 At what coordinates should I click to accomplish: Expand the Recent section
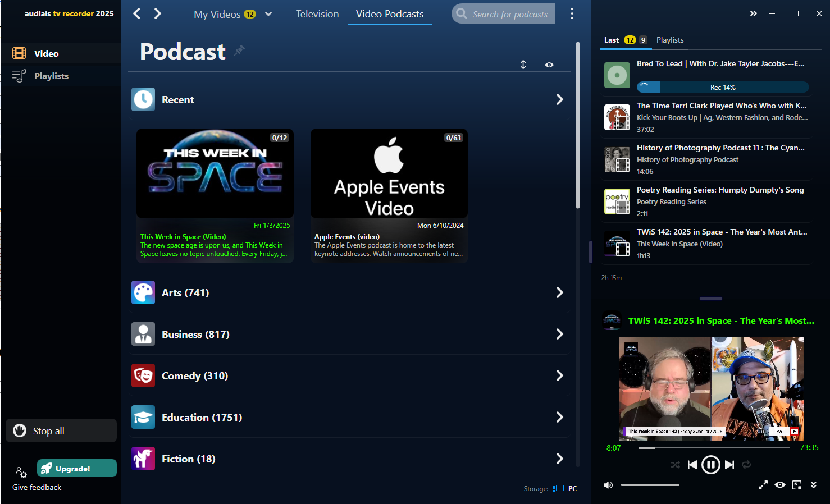[x=559, y=99]
